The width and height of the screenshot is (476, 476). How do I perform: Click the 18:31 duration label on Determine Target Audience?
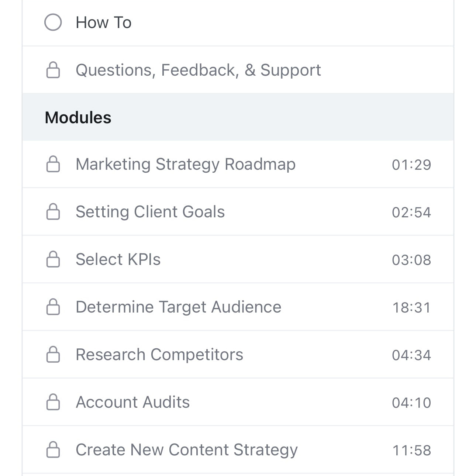pyautogui.click(x=411, y=307)
